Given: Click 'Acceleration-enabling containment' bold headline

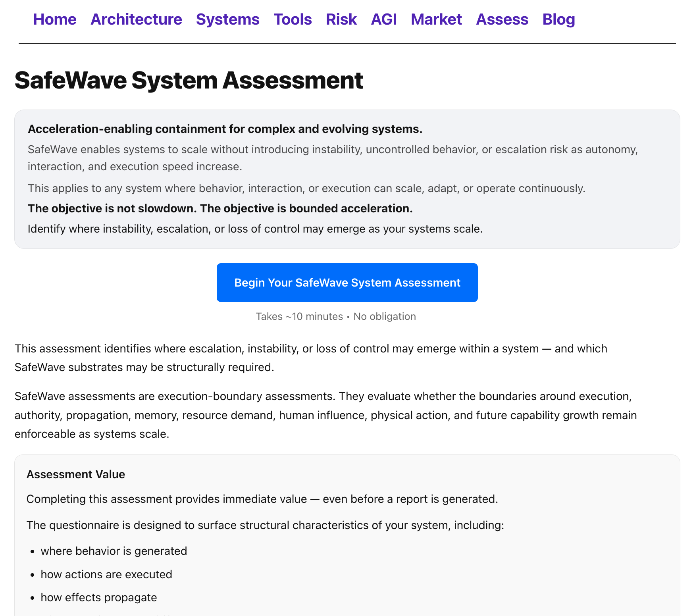Looking at the screenshot, I should [225, 129].
